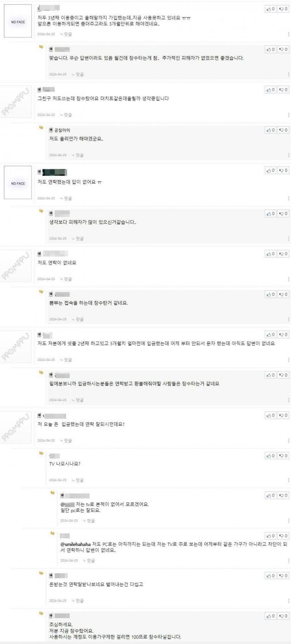Upvote the '저도 연락이 없네요' comment
The height and width of the screenshot is (644, 291).
point(271,254)
